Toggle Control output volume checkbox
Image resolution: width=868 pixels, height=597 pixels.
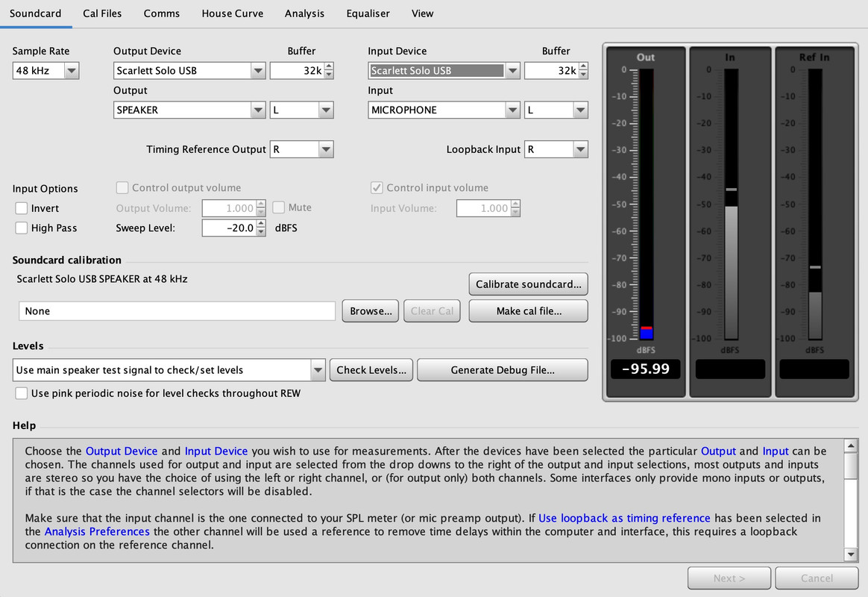click(x=122, y=188)
